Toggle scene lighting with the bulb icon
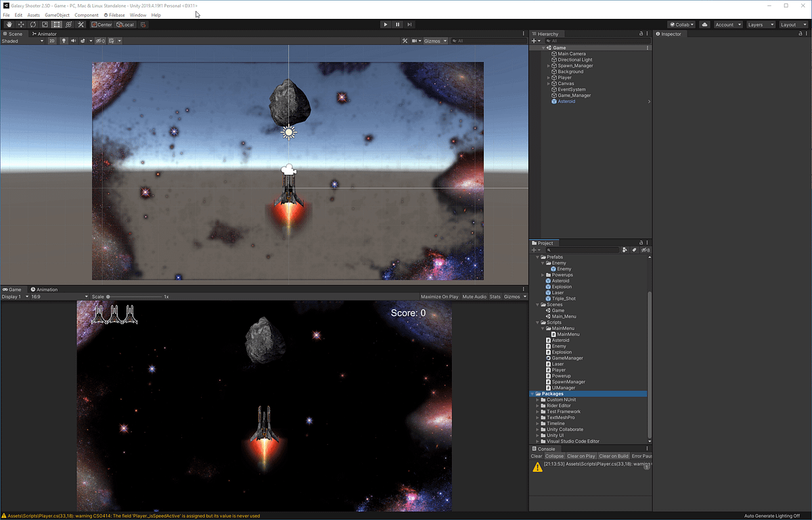The image size is (812, 520). (x=64, y=41)
